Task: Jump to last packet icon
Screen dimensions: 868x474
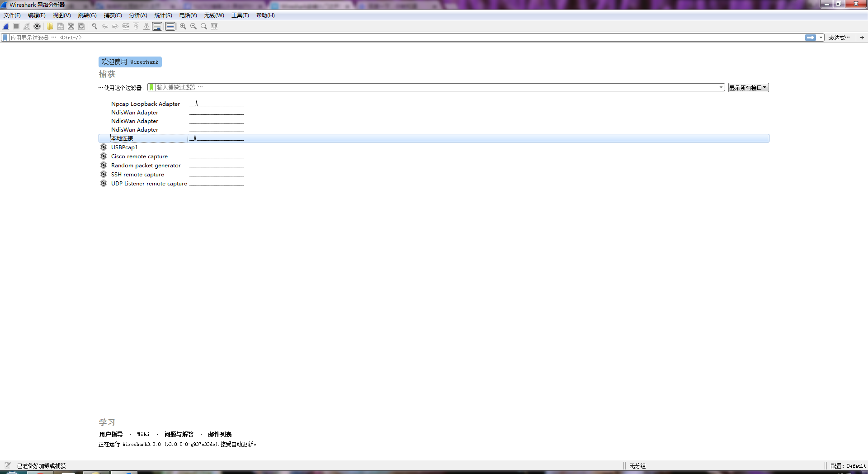Action: [x=146, y=26]
